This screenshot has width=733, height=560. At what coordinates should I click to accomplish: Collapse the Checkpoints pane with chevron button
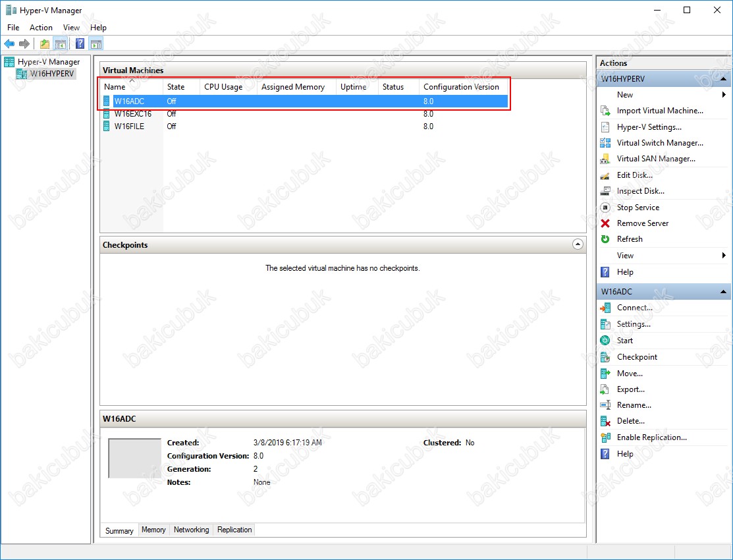coord(578,244)
